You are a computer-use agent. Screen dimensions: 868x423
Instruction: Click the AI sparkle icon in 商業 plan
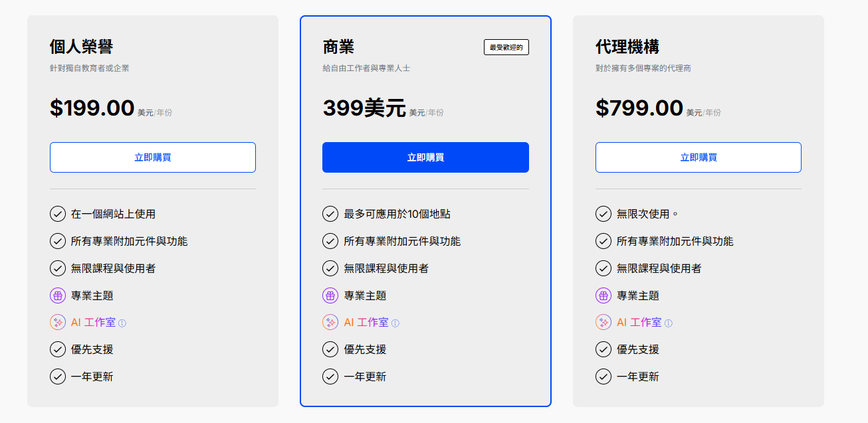(x=330, y=323)
